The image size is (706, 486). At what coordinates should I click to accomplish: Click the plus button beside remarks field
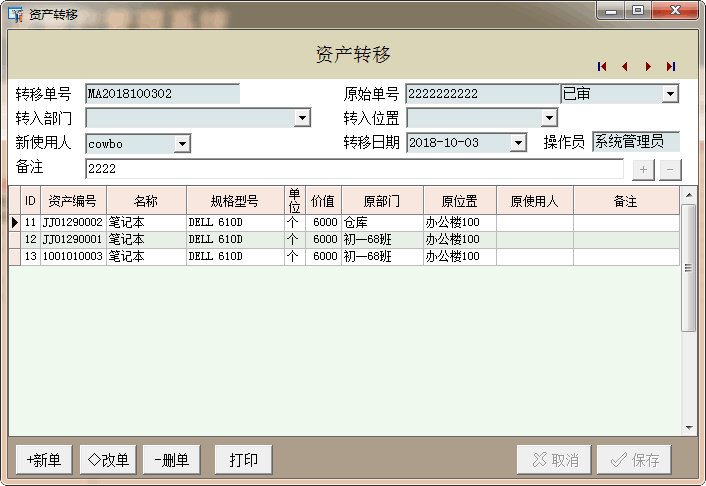coord(643,169)
